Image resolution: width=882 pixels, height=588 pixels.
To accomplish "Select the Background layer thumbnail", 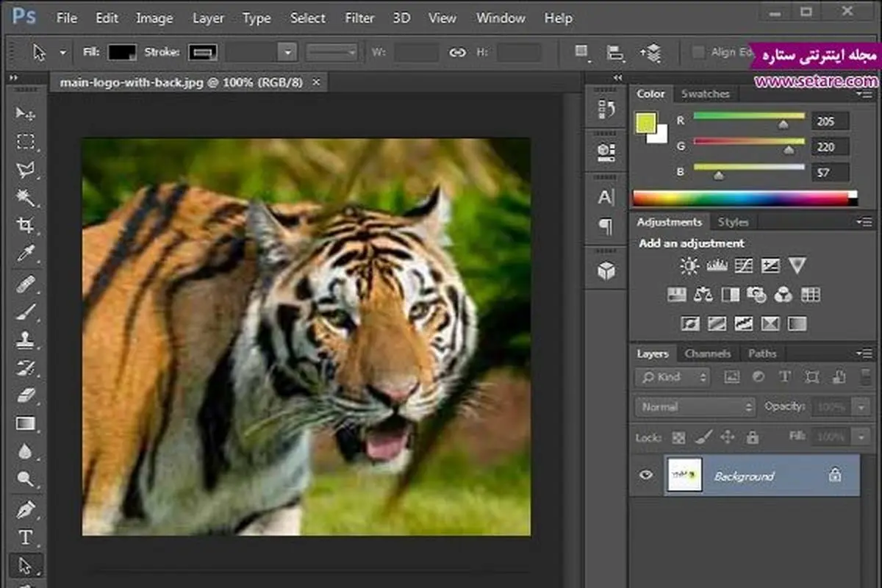I will pos(685,475).
